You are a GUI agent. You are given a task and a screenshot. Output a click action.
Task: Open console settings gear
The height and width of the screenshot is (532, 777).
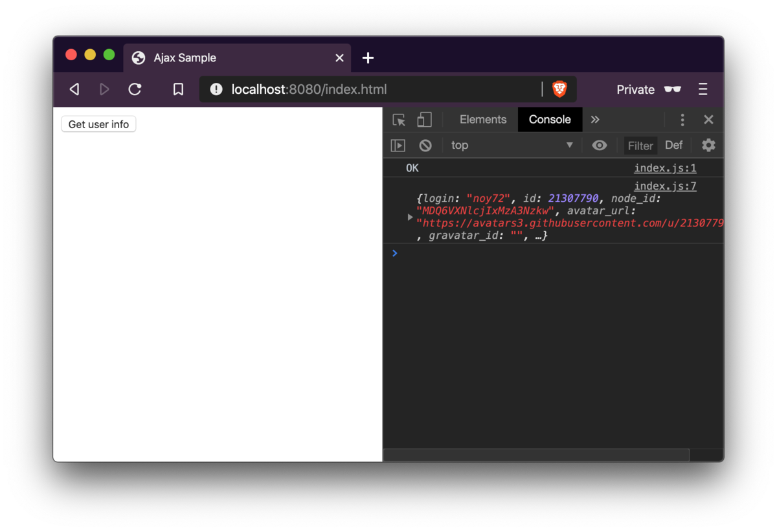[708, 146]
